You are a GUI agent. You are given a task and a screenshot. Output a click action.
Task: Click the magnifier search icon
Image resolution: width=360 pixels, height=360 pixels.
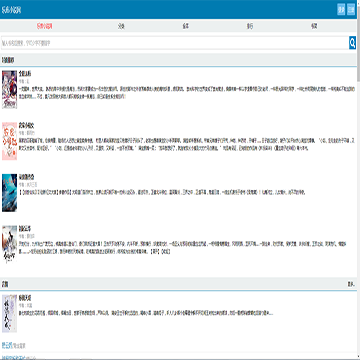(x=352, y=43)
